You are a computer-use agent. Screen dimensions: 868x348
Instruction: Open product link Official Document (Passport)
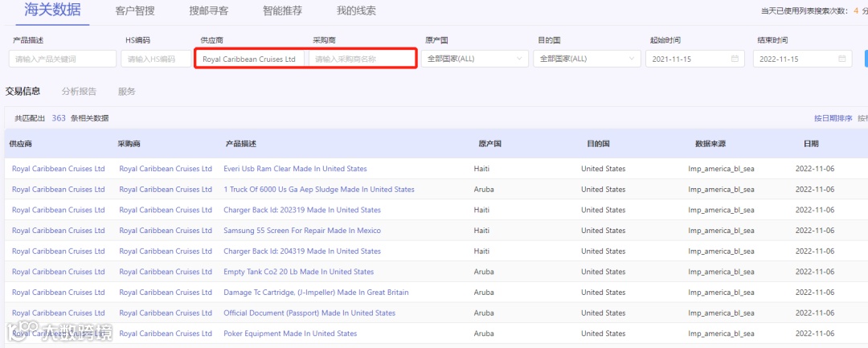click(309, 313)
